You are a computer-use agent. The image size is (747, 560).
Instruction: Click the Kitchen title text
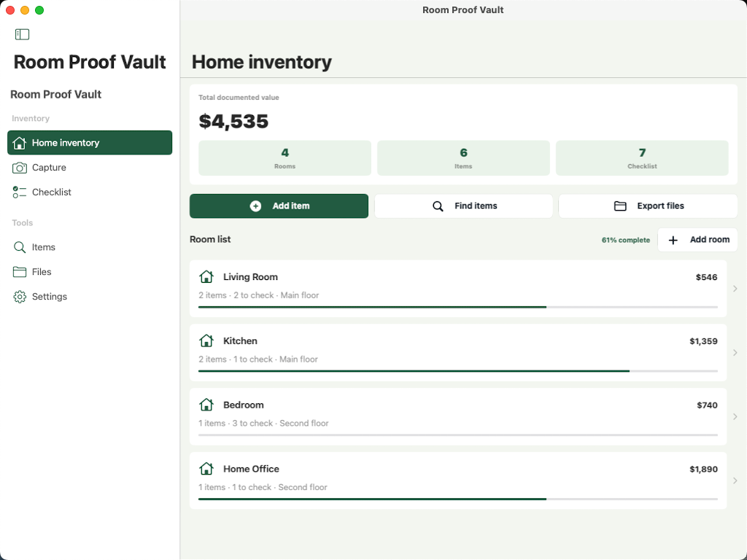click(x=240, y=341)
